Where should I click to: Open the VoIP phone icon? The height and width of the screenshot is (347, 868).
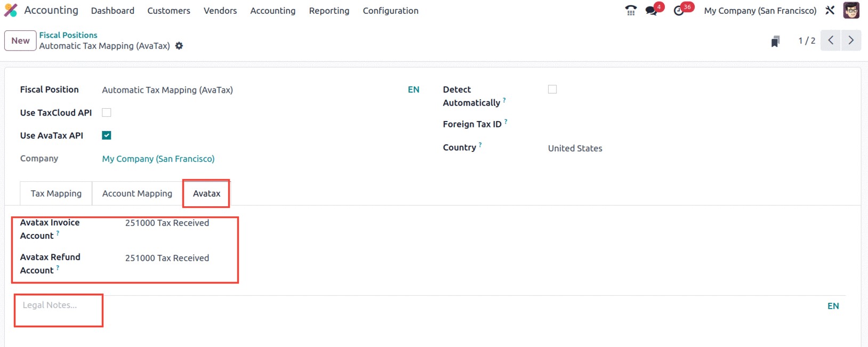click(631, 10)
